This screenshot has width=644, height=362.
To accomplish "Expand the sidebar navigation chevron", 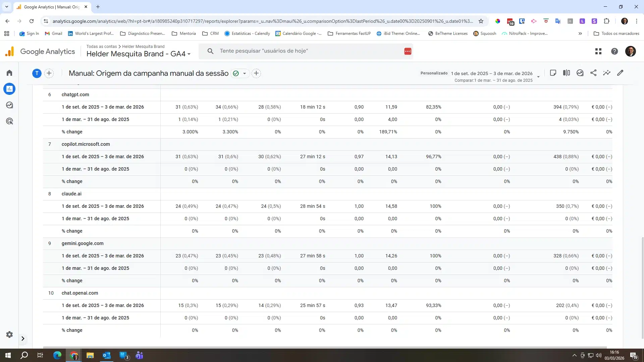I will point(23,339).
